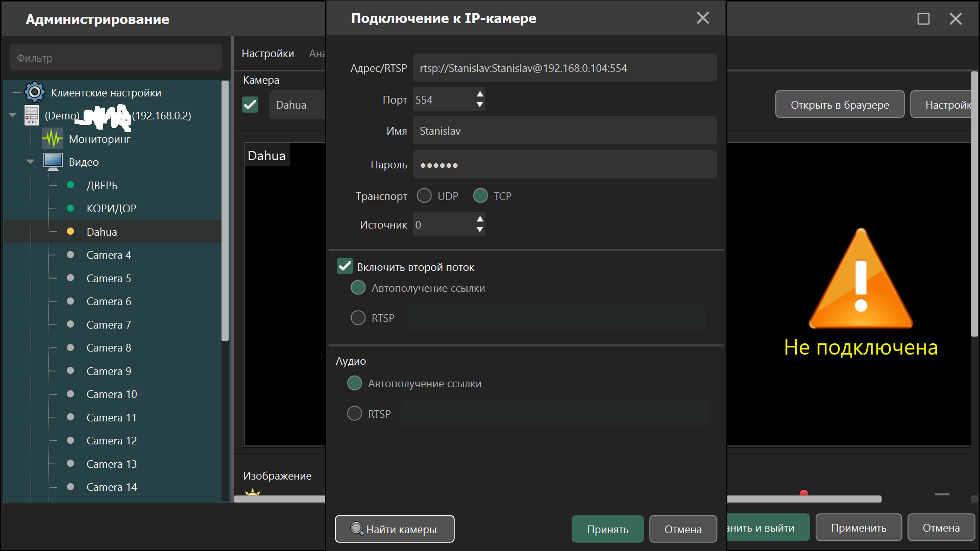This screenshot has height=551, width=980.
Task: Close the IP camera connection dialog
Action: pyautogui.click(x=703, y=18)
